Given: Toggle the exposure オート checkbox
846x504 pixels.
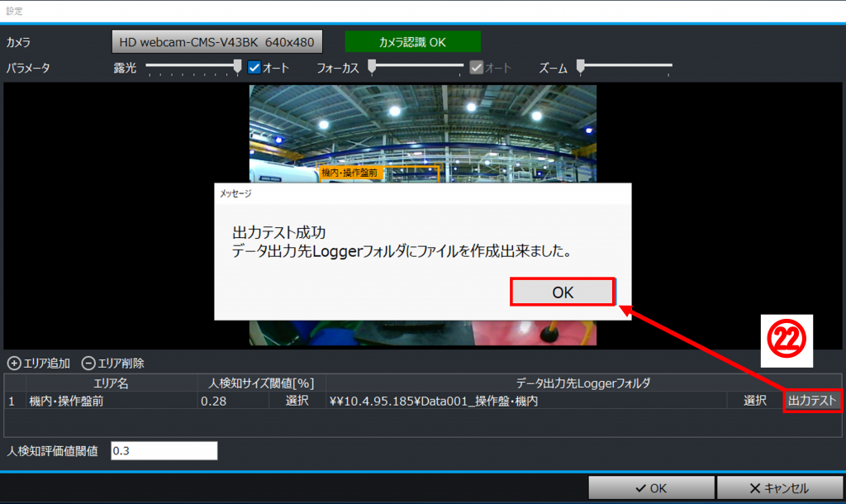Looking at the screenshot, I should 254,68.
